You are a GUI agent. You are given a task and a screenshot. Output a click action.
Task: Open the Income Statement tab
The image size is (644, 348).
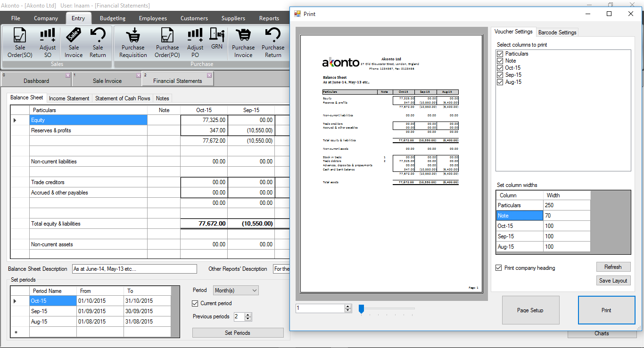69,98
